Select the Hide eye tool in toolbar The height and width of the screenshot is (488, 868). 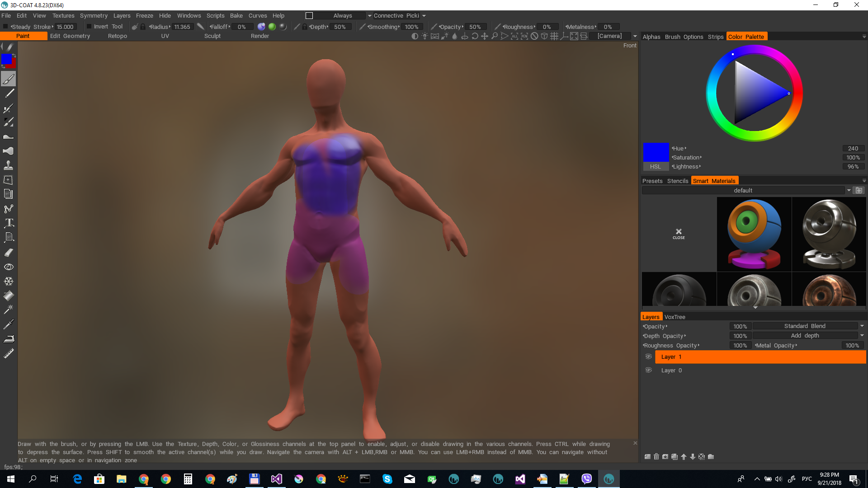click(x=9, y=267)
